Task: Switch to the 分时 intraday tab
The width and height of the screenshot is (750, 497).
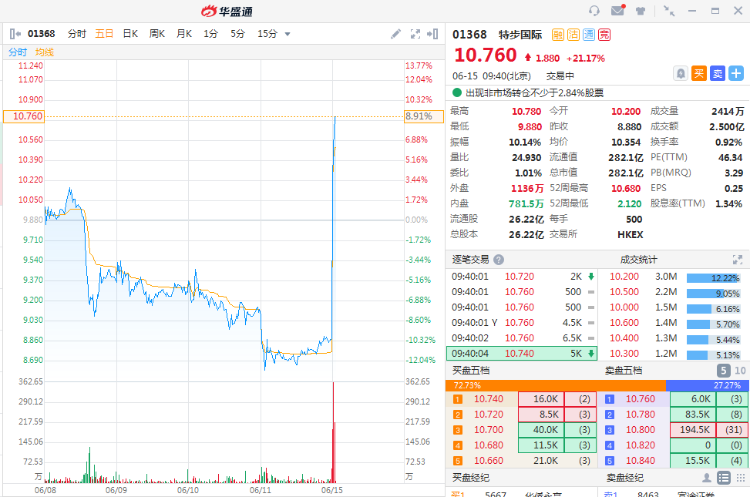Action: [x=77, y=33]
